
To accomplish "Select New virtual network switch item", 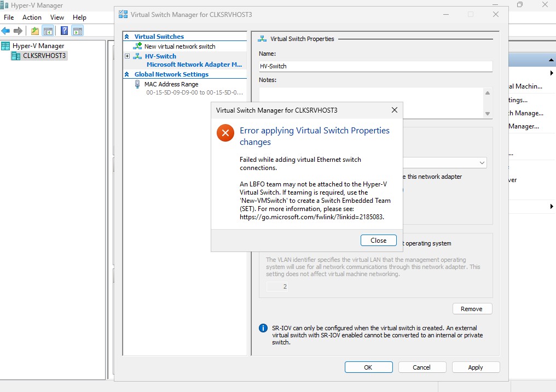I will (x=179, y=46).
